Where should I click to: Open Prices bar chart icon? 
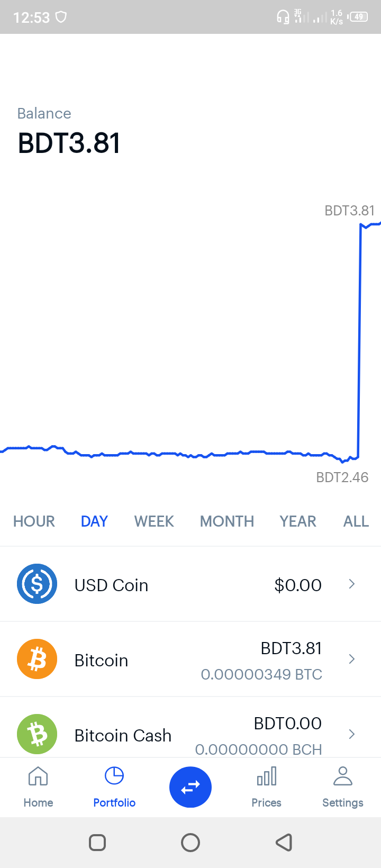click(267, 776)
